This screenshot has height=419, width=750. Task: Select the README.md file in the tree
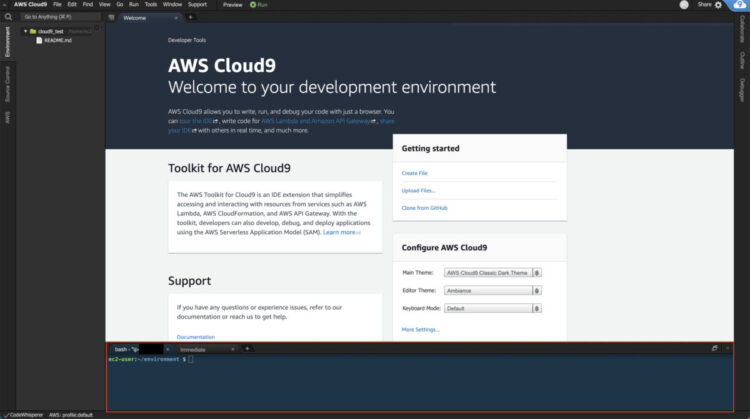tap(58, 40)
